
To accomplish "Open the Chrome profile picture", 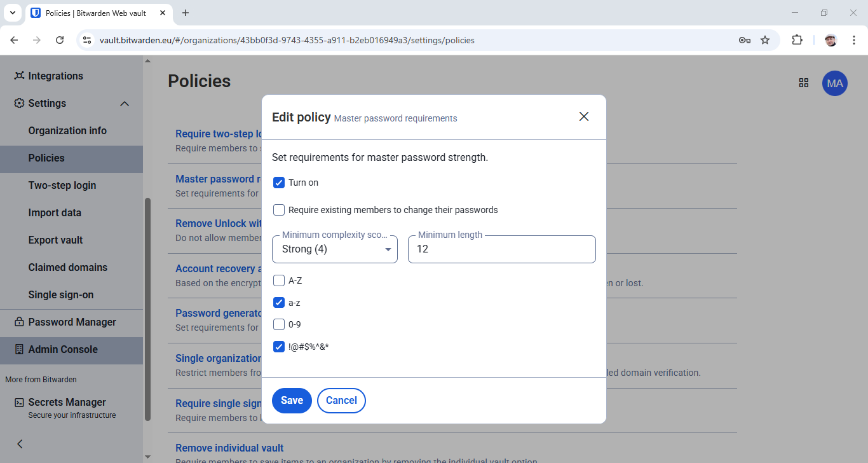I will (x=831, y=40).
